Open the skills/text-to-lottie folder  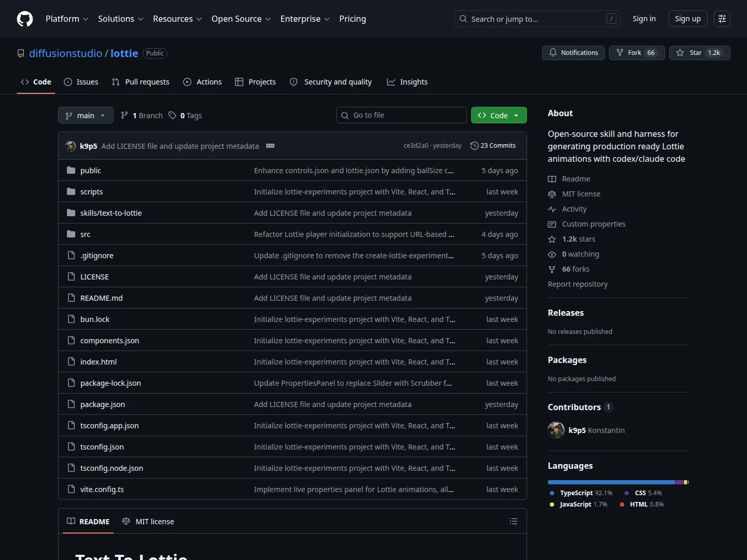click(111, 213)
